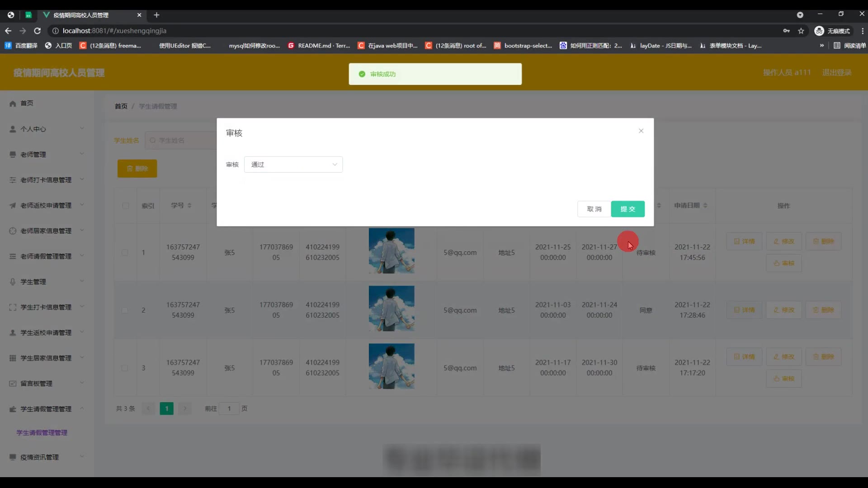The height and width of the screenshot is (488, 868).
Task: Click the 留言板管理 sidebar icon
Action: tap(13, 384)
